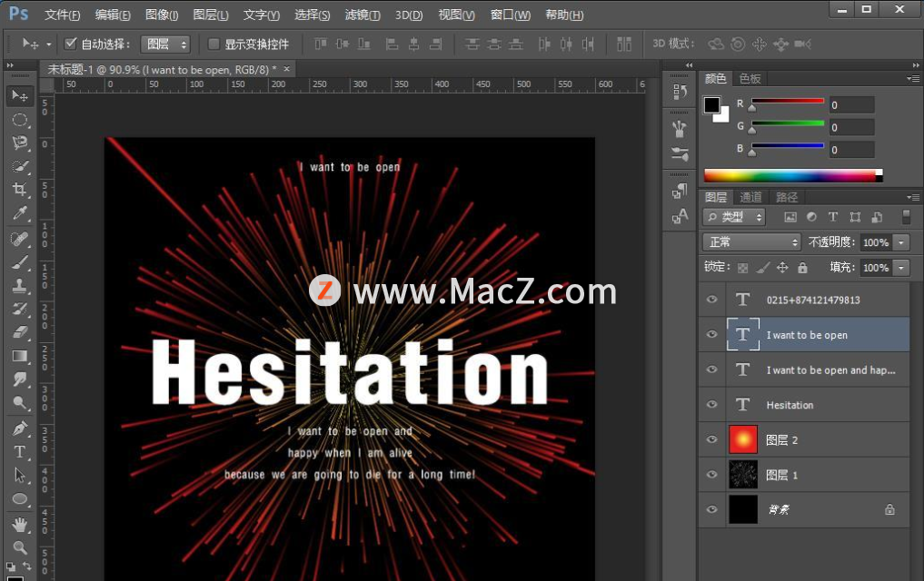The width and height of the screenshot is (924, 581).
Task: Open the Move tool preset picker arrow
Action: 49,44
